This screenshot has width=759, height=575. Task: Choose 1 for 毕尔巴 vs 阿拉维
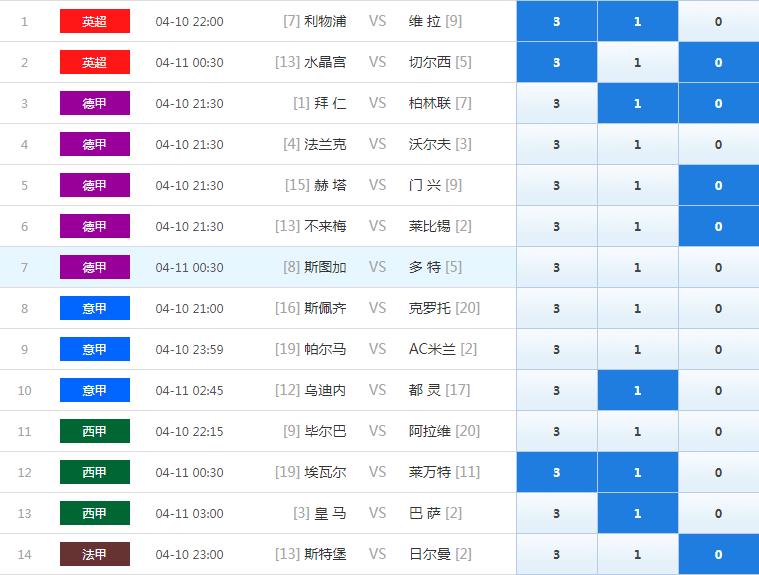(x=638, y=432)
